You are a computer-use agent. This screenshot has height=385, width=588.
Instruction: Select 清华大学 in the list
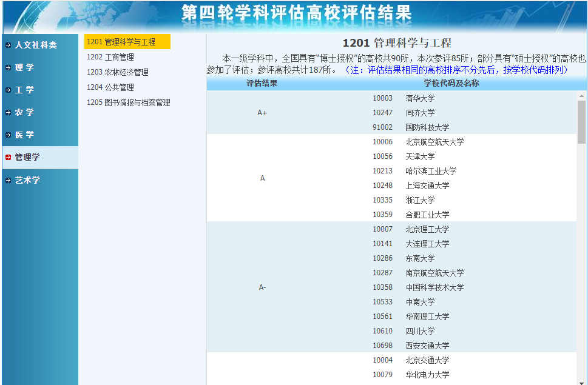click(x=420, y=98)
